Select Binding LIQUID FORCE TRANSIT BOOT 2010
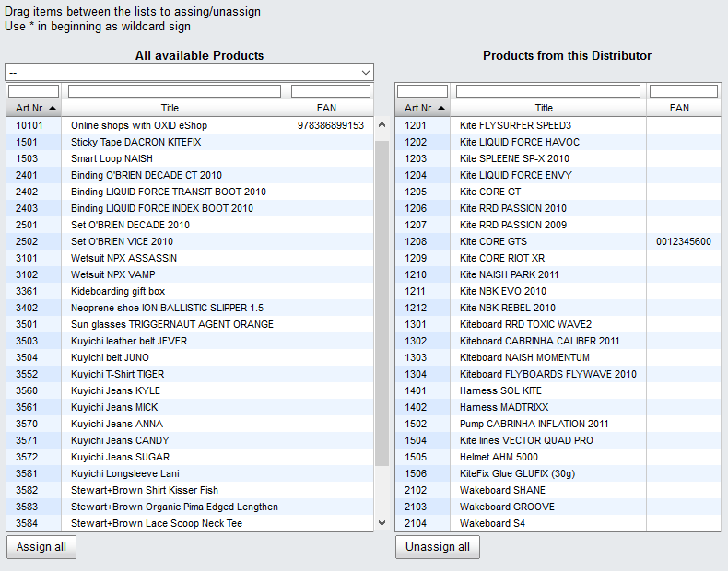Viewport: 728px width, 571px height. 190,192
